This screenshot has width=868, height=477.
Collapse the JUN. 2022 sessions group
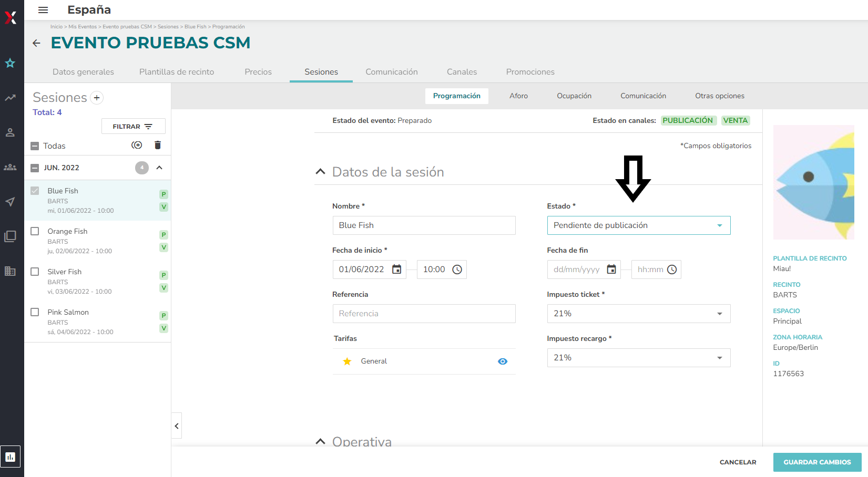(x=159, y=168)
